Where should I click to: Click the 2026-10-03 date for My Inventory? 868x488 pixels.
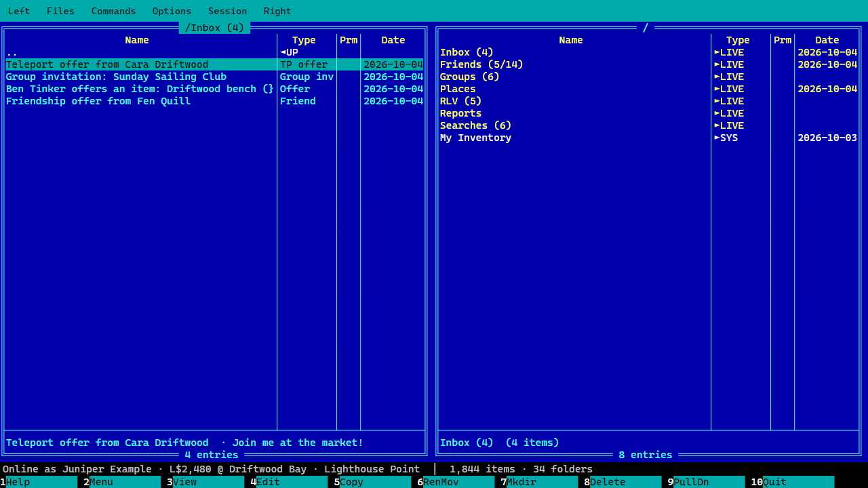(827, 138)
